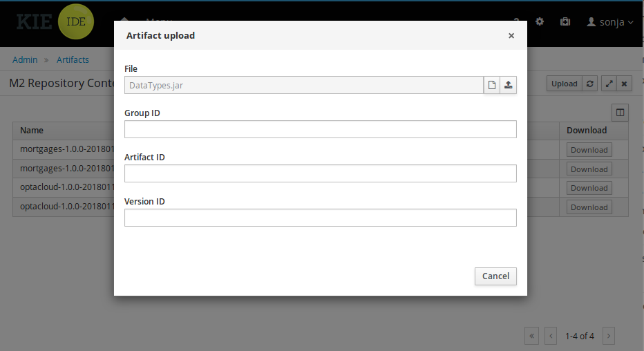This screenshot has width=644, height=351.
Task: Open the settings gear icon
Action: pyautogui.click(x=540, y=21)
